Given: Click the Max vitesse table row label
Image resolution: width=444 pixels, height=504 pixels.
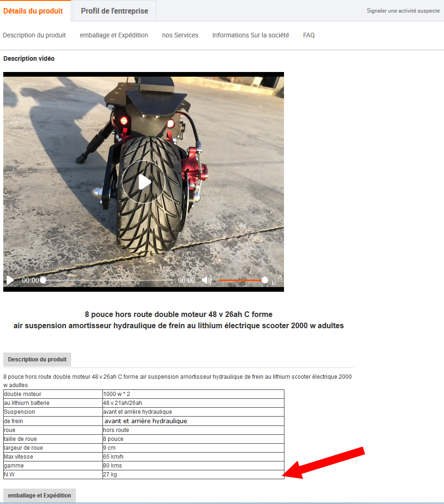Looking at the screenshot, I should pyautogui.click(x=19, y=457).
